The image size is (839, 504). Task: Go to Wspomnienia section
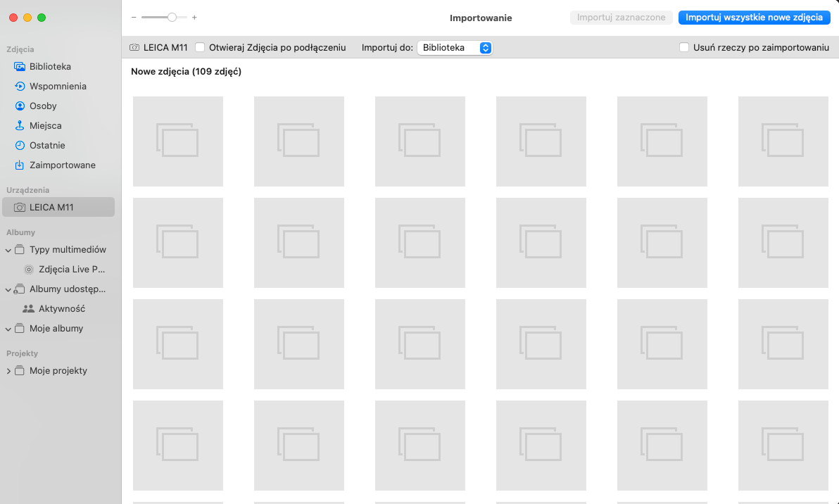(58, 86)
